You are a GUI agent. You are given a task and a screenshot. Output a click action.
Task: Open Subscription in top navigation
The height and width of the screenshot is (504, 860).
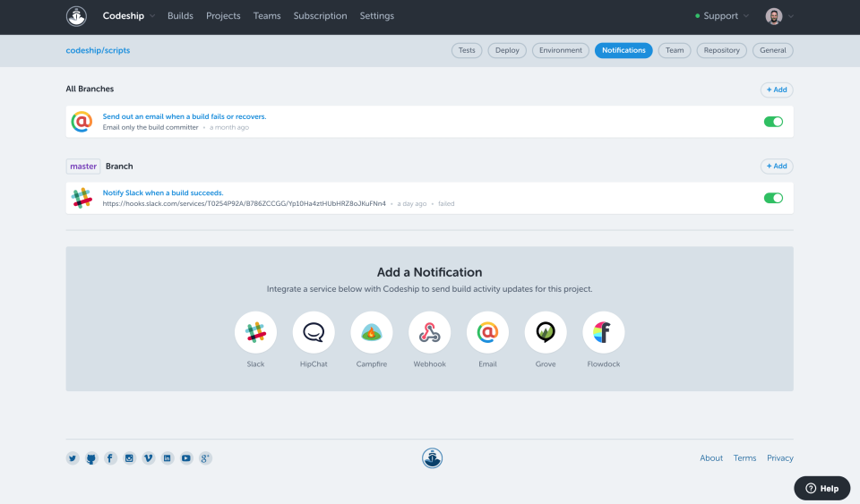(321, 16)
